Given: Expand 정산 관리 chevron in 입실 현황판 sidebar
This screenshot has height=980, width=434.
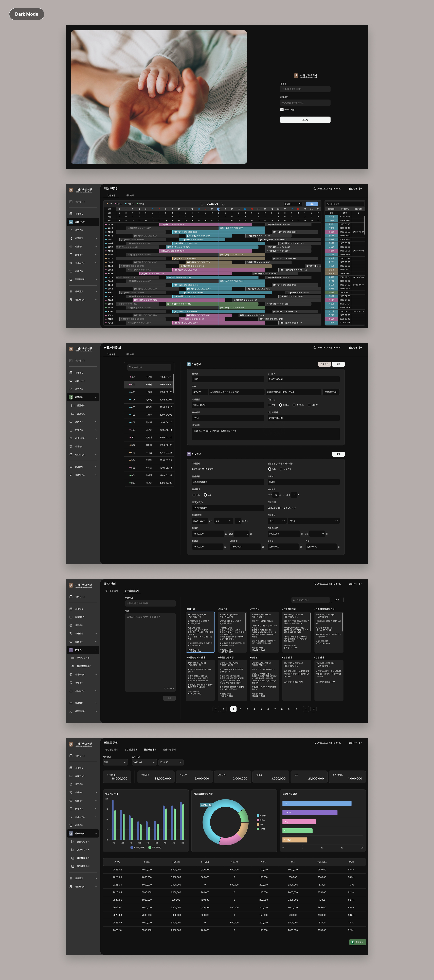Looking at the screenshot, I should [x=96, y=246].
